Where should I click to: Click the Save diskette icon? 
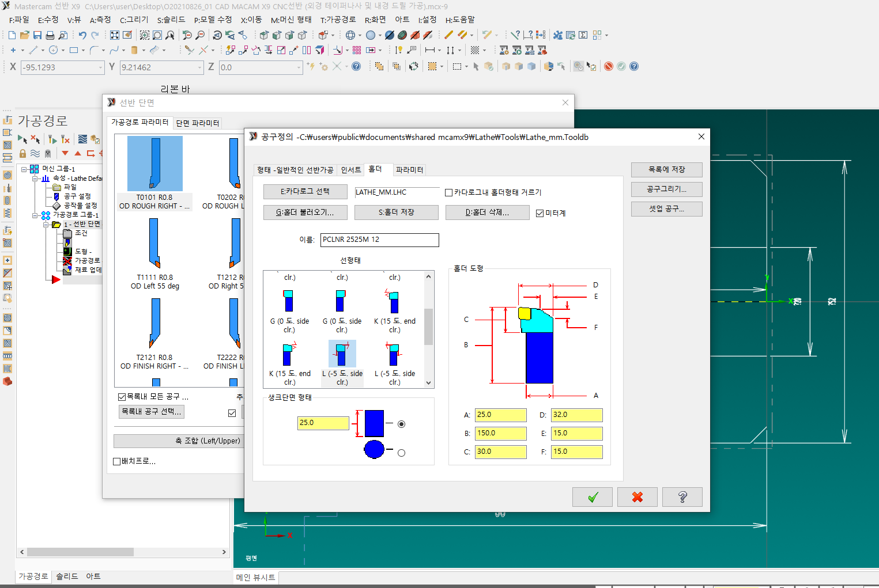37,35
